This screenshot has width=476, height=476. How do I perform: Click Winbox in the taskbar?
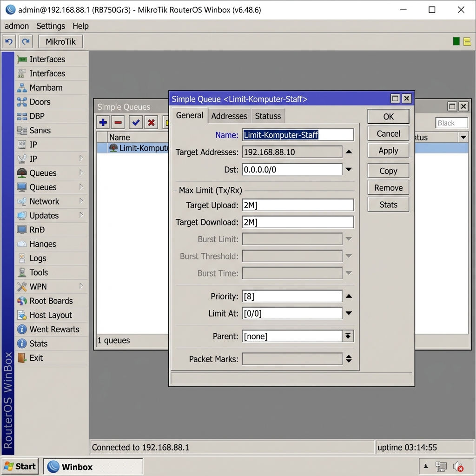pos(93,467)
